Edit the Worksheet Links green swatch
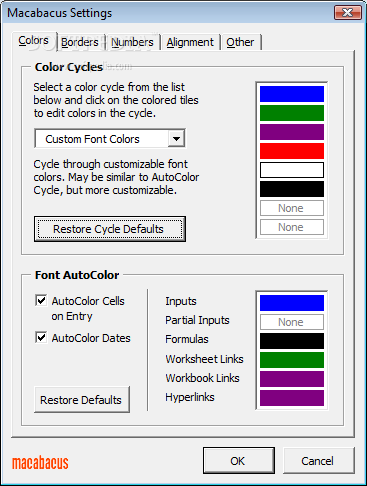Screen dimensions: 367x486 292,360
